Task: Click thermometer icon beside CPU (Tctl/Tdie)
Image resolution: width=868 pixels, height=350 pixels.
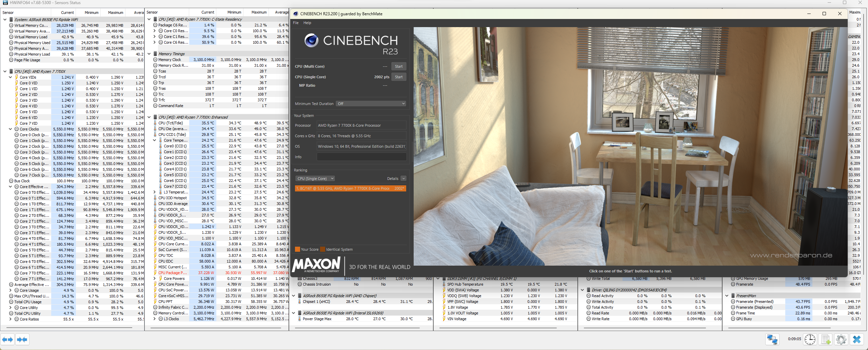Action: 155,123
